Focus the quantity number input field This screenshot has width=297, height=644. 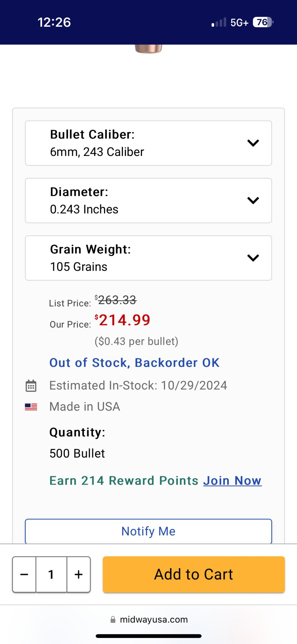pyautogui.click(x=51, y=575)
